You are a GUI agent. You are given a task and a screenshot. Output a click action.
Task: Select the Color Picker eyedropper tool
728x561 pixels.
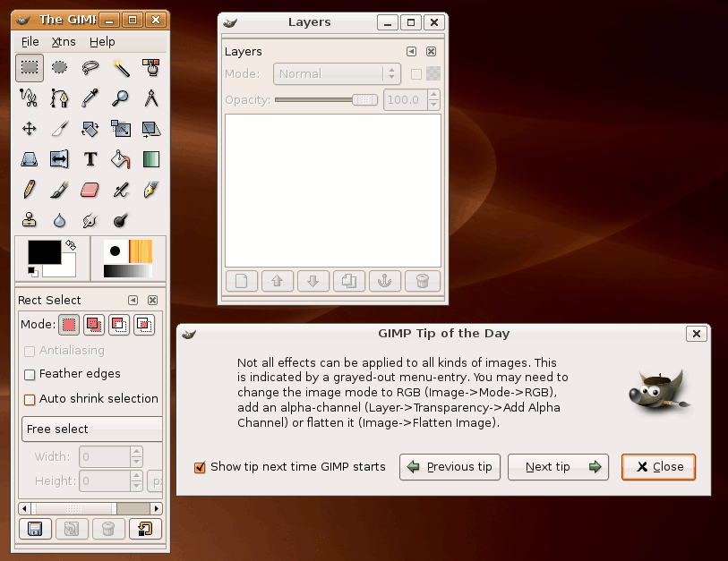tap(90, 98)
